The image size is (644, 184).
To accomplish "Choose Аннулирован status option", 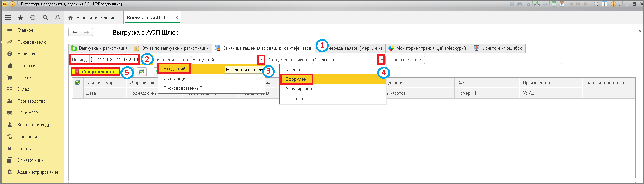I will pos(332,89).
